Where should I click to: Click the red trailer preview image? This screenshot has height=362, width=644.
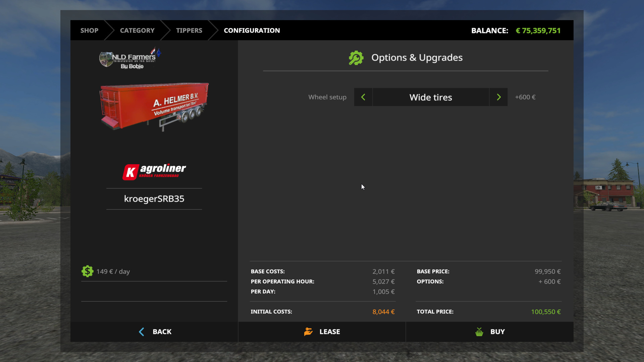pos(154,106)
